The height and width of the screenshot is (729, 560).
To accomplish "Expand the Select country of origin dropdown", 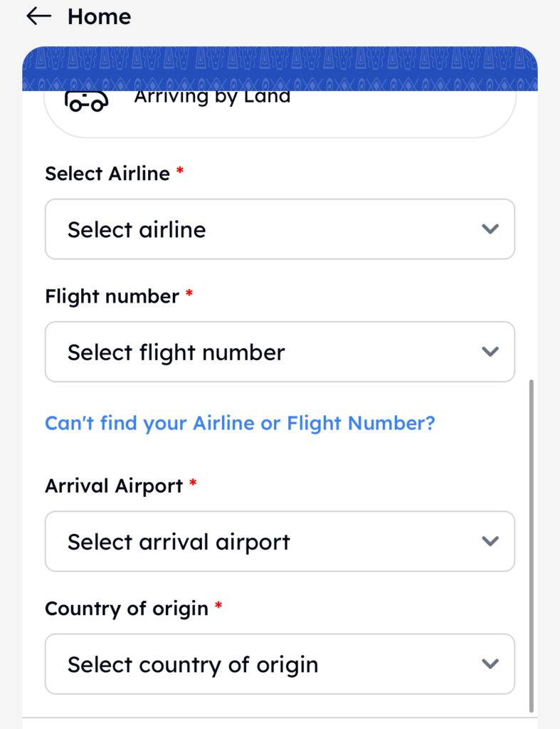I will (279, 664).
